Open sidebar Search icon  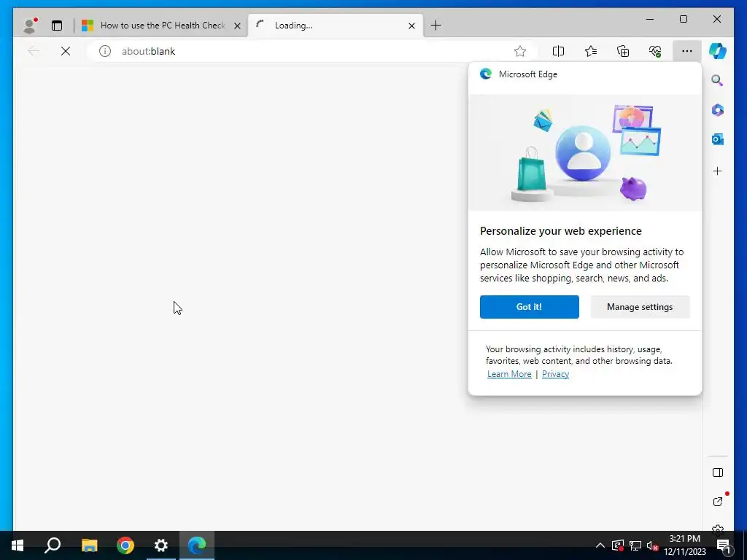(718, 80)
